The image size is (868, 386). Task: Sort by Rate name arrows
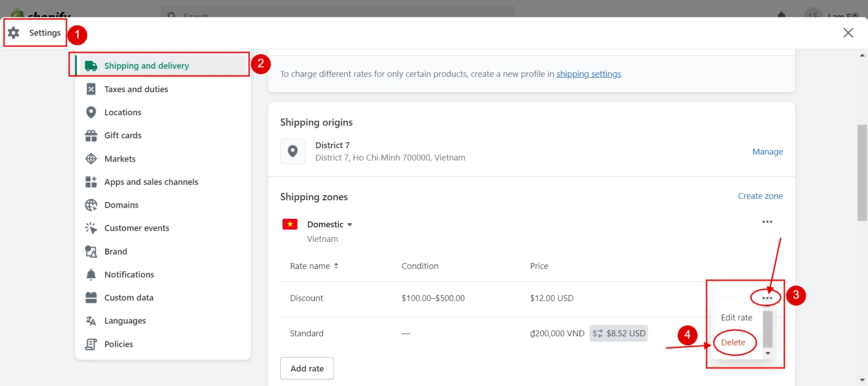click(336, 266)
